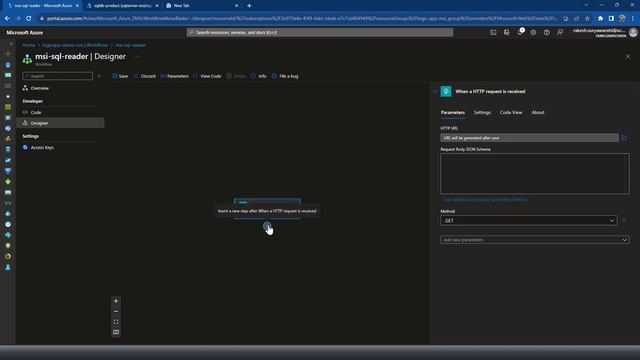
Task: Click the Request Body JSON Schema text area
Action: 535,173
